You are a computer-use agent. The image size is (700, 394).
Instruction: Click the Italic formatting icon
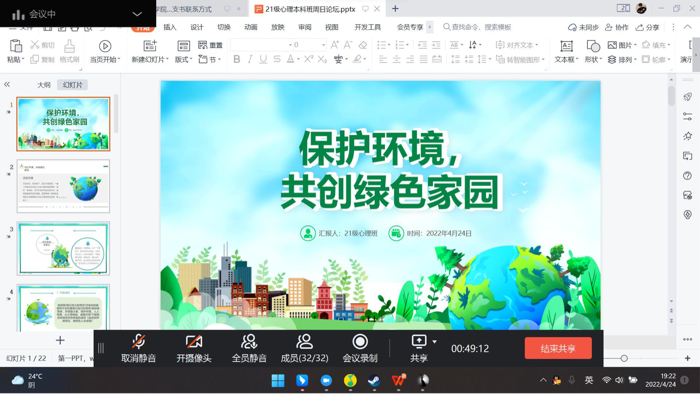coord(250,59)
